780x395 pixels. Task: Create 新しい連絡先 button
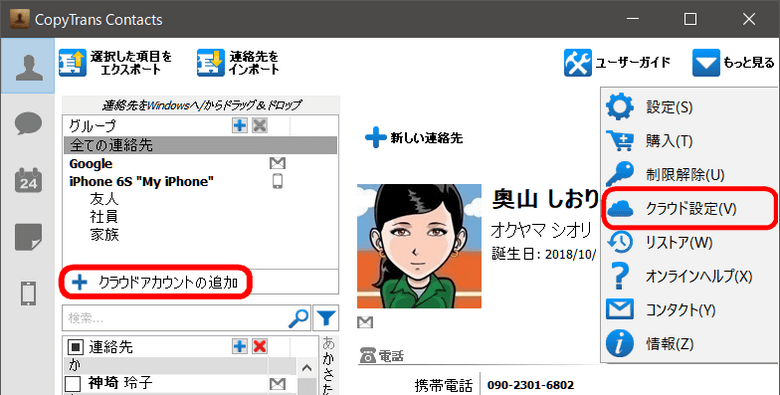[414, 137]
